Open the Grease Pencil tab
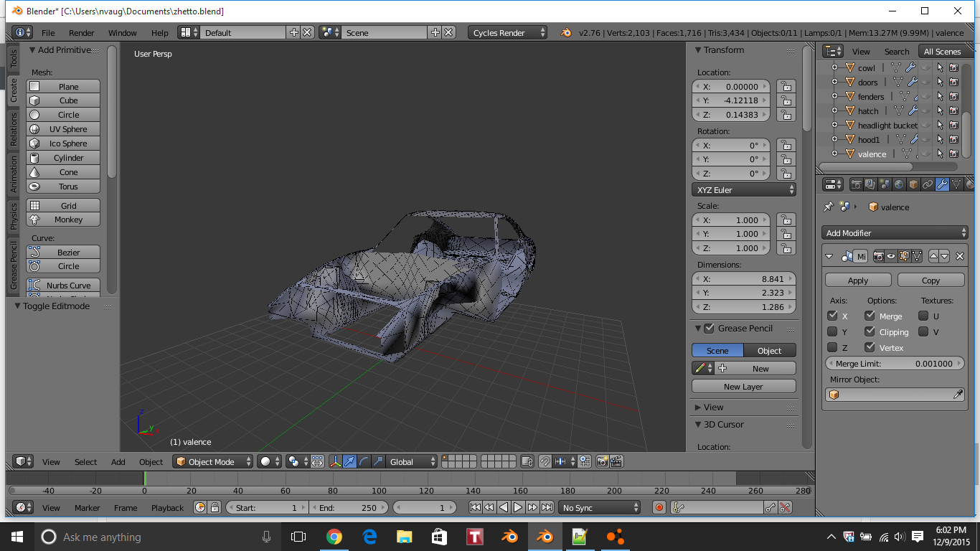 coord(13,265)
